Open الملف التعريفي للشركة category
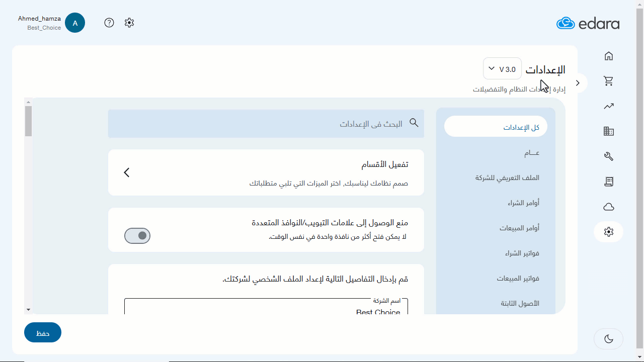644x362 pixels. pyautogui.click(x=507, y=178)
